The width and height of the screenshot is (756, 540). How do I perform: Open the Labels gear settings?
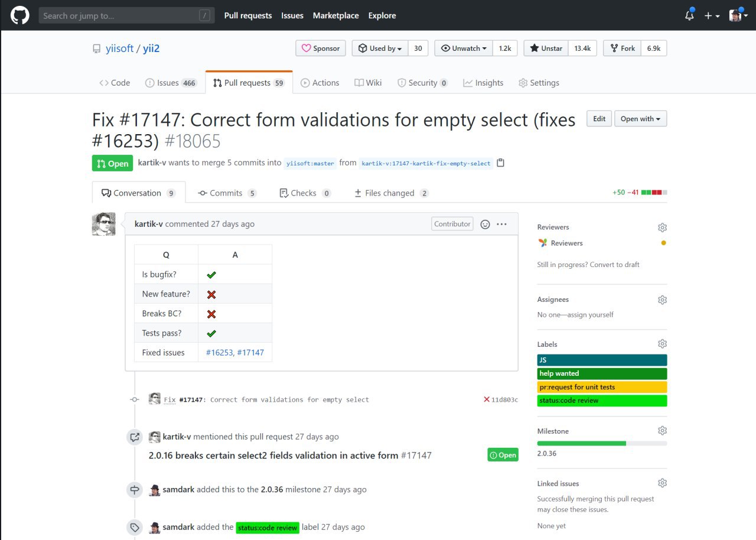[x=662, y=344]
